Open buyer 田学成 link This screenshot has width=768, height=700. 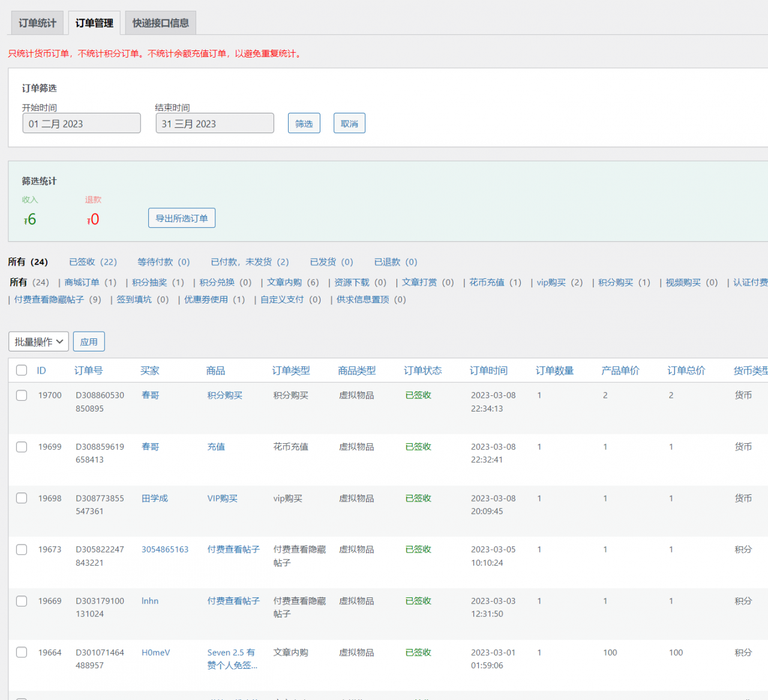[x=155, y=498]
